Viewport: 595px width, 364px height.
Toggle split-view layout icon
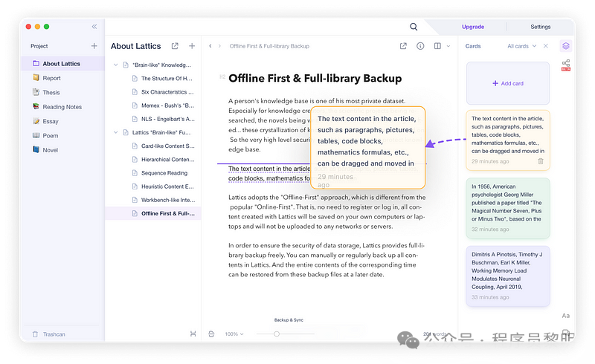coord(437,46)
